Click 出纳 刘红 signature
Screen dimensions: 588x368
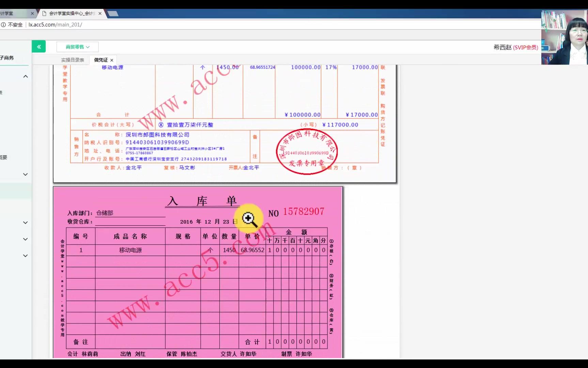(x=133, y=354)
